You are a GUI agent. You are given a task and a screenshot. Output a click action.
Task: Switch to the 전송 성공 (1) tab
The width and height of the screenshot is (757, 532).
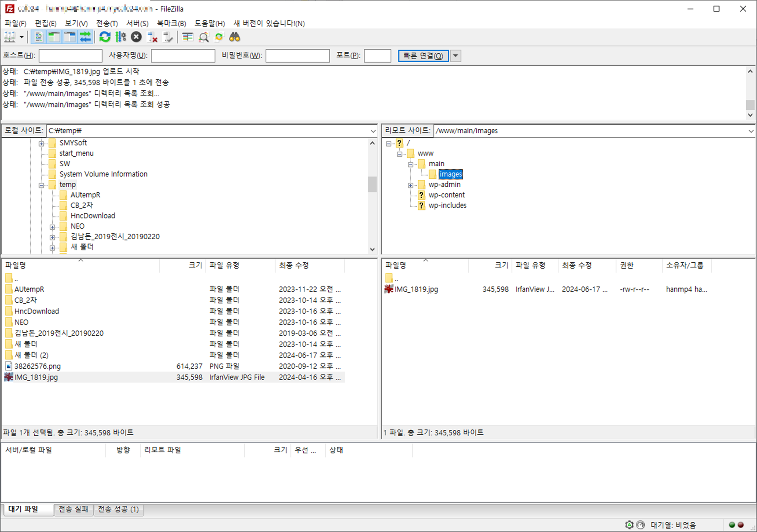tap(118, 509)
